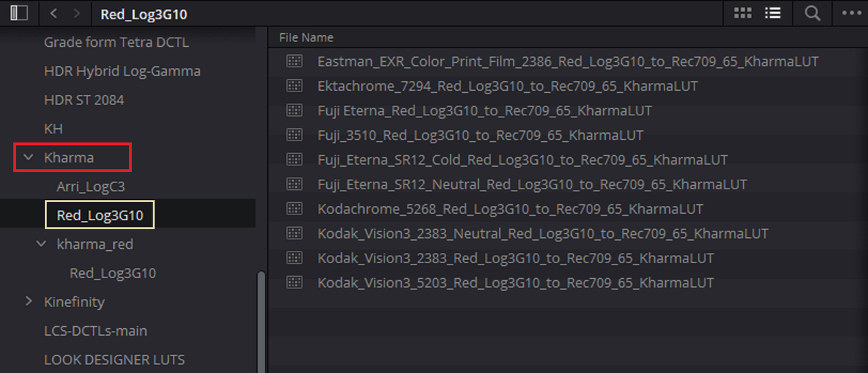
Task: Select Eastman_EXR_Color_Print_Film_2386 LUT name
Action: pyautogui.click(x=568, y=61)
